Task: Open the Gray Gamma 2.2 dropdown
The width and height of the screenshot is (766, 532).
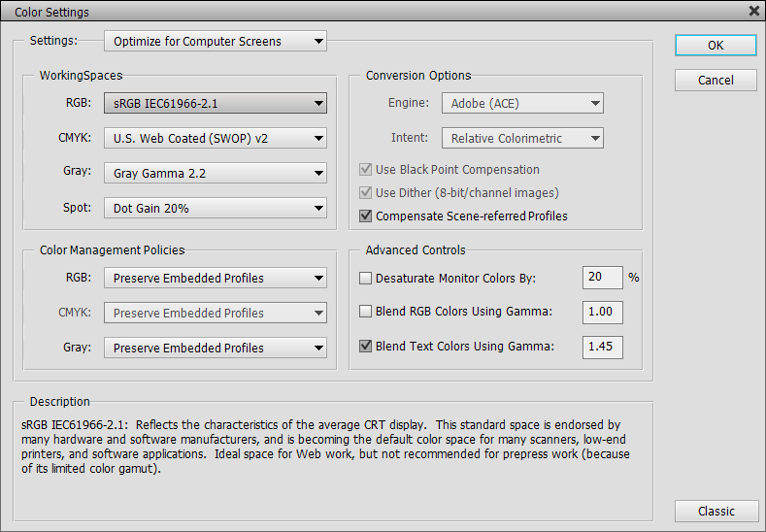Action: coord(215,173)
